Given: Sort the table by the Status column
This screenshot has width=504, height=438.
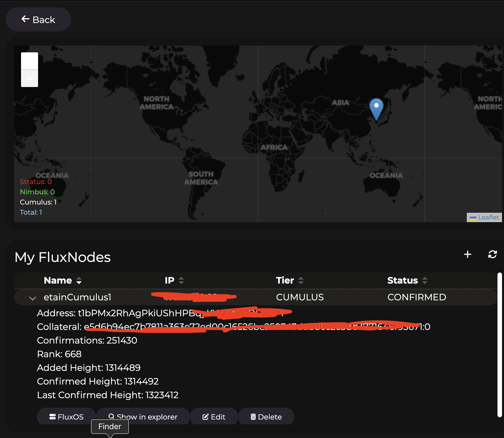Looking at the screenshot, I should [407, 280].
